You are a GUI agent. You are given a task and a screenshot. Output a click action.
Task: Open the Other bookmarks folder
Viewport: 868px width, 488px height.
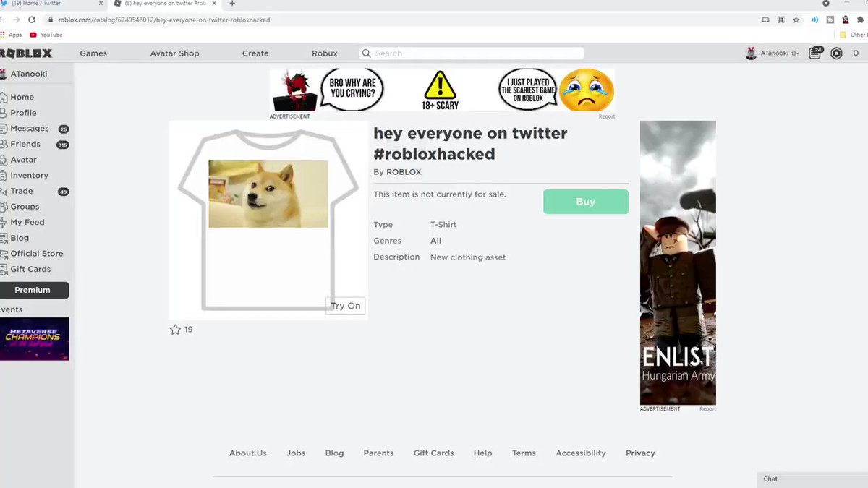tap(854, 35)
